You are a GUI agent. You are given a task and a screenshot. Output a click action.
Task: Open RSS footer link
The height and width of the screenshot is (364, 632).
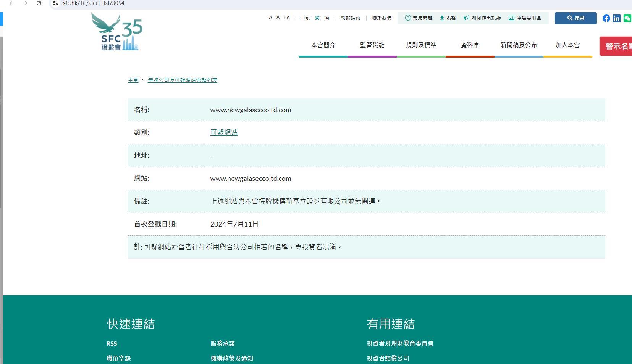pos(112,343)
